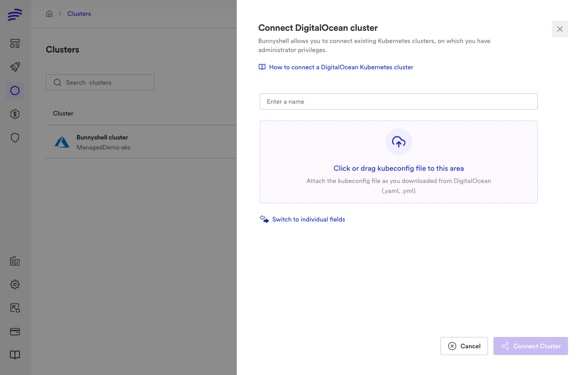Close the Connect DigitalOcean cluster panel

click(560, 29)
